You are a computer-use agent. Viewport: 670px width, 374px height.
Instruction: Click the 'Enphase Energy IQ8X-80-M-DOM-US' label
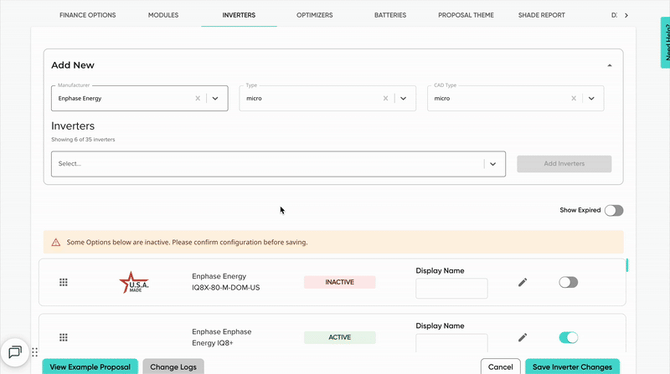[x=226, y=282]
